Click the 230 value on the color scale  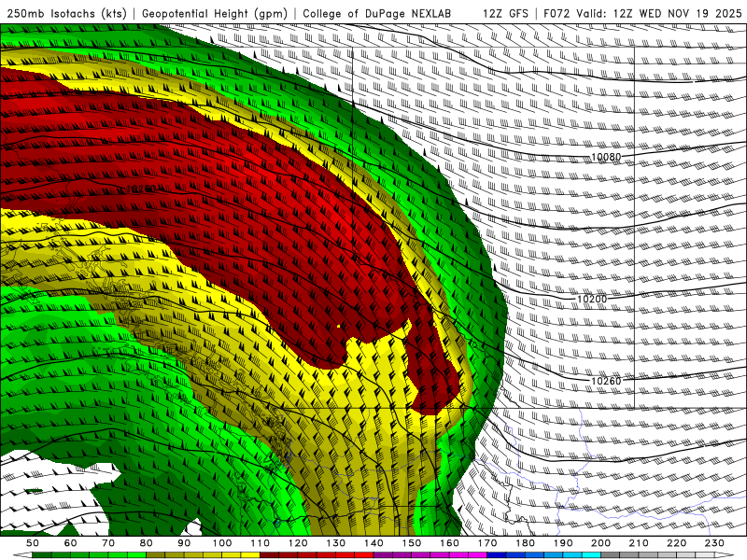[x=714, y=543]
